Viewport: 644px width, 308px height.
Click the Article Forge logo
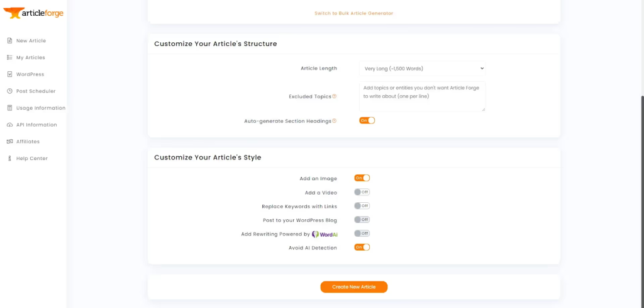point(33,13)
